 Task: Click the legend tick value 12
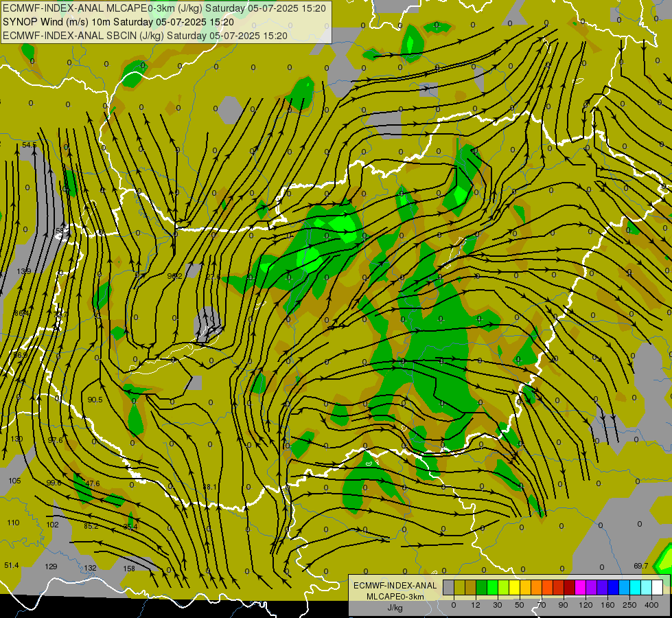click(476, 605)
